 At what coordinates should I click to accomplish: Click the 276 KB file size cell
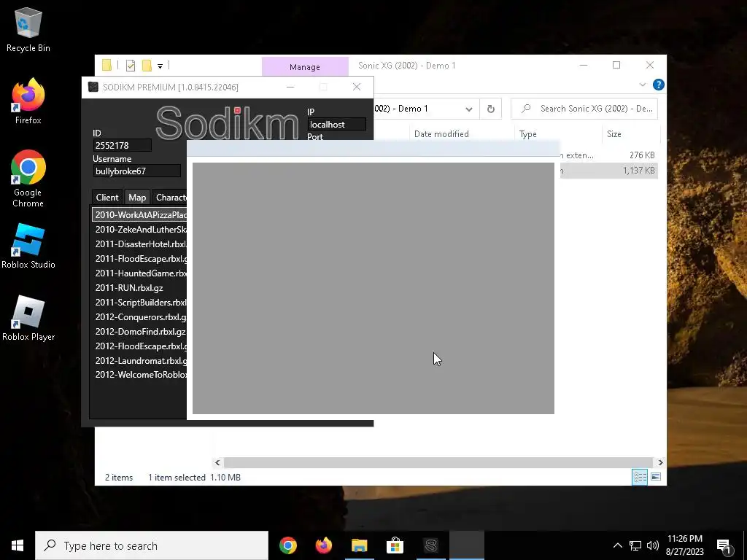(x=642, y=155)
